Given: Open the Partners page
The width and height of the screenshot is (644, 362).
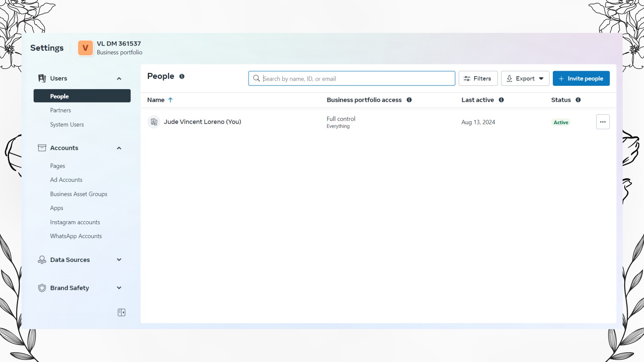Looking at the screenshot, I should [60, 110].
